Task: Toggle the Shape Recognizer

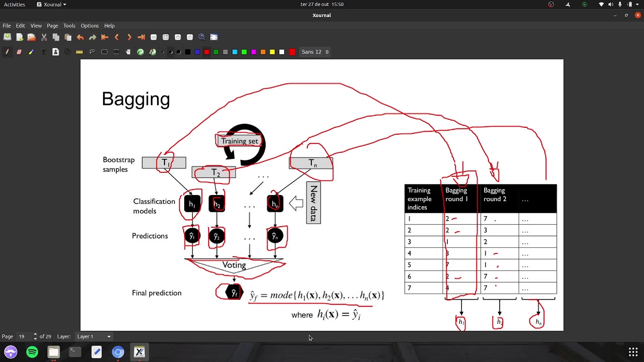Action: (x=68, y=52)
